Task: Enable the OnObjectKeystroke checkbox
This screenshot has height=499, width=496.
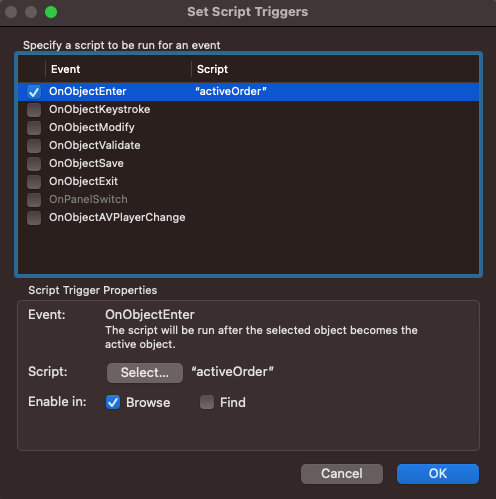Action: 34,110
